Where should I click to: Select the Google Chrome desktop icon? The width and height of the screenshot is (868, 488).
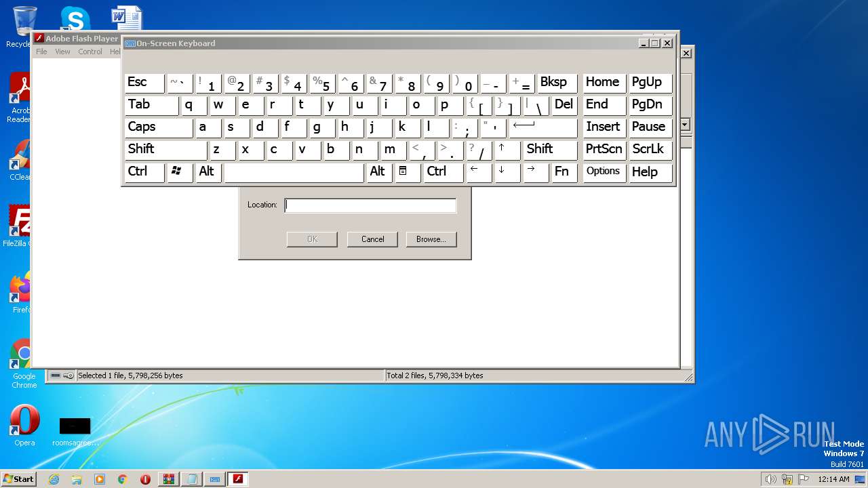pyautogui.click(x=24, y=364)
